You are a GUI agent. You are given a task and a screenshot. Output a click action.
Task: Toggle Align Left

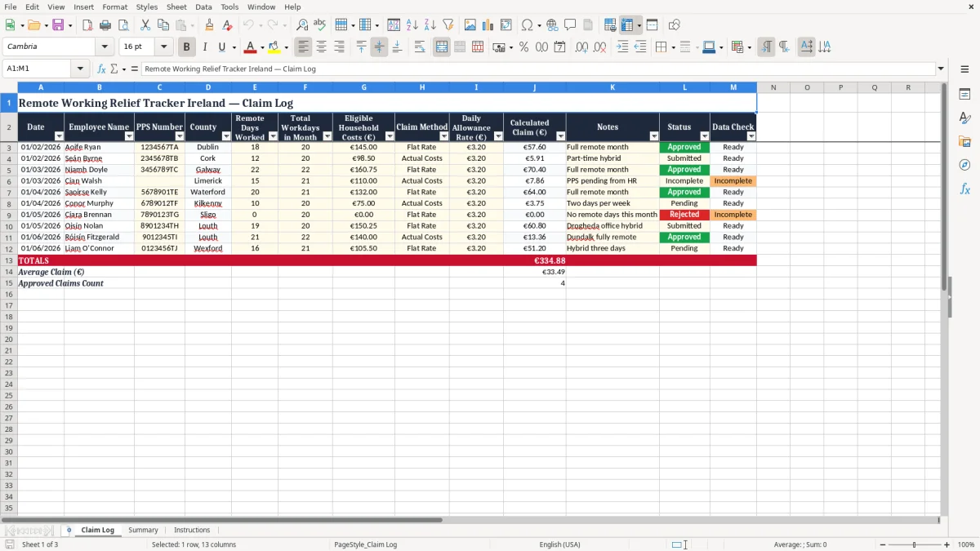[x=304, y=47]
